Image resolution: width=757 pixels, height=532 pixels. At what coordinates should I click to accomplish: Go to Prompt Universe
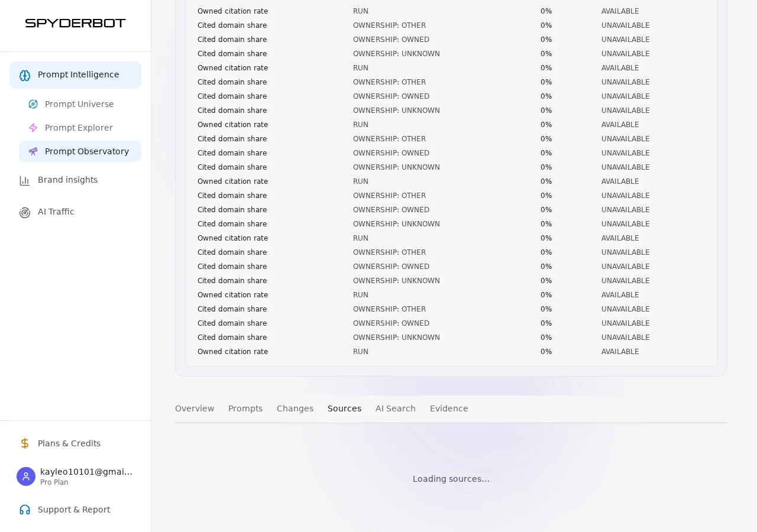point(80,104)
